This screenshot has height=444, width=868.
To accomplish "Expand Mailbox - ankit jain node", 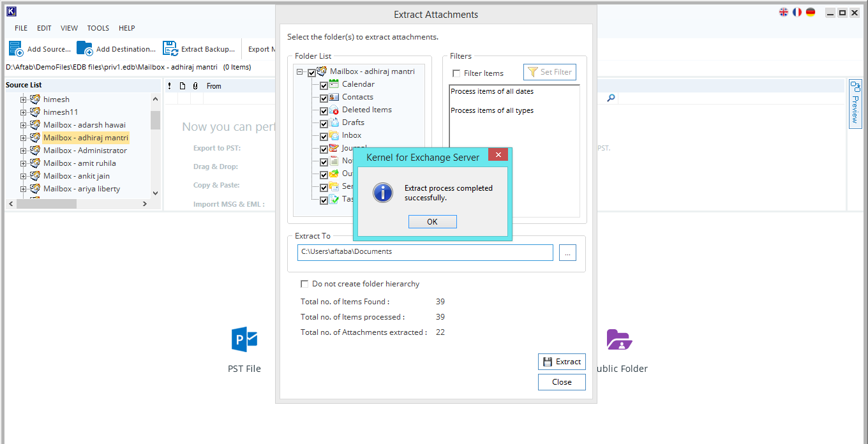I will click(x=24, y=176).
